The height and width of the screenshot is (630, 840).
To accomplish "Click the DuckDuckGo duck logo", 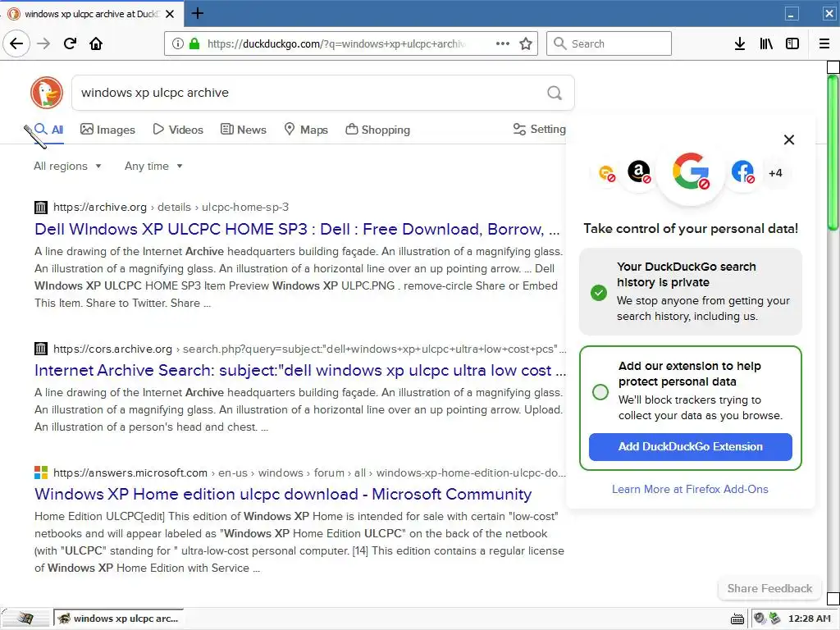I will (47, 93).
